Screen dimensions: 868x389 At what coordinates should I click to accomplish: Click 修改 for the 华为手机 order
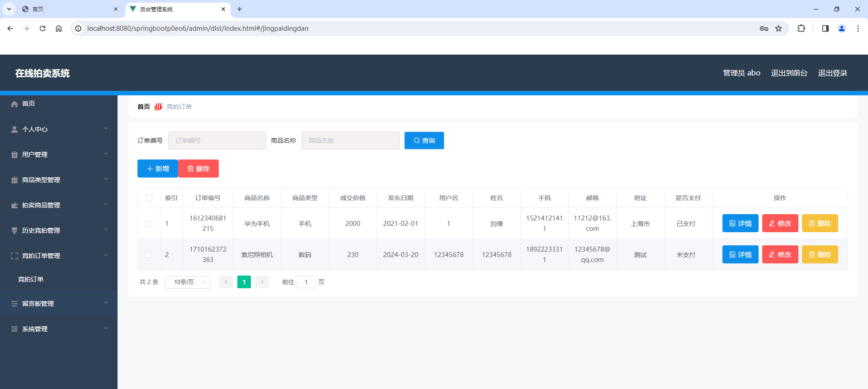[780, 223]
